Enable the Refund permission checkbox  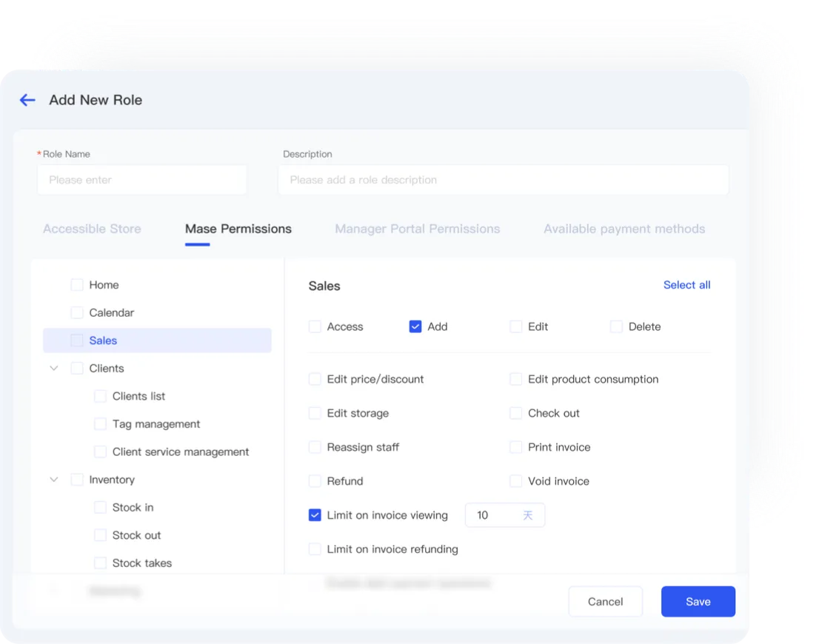point(315,481)
